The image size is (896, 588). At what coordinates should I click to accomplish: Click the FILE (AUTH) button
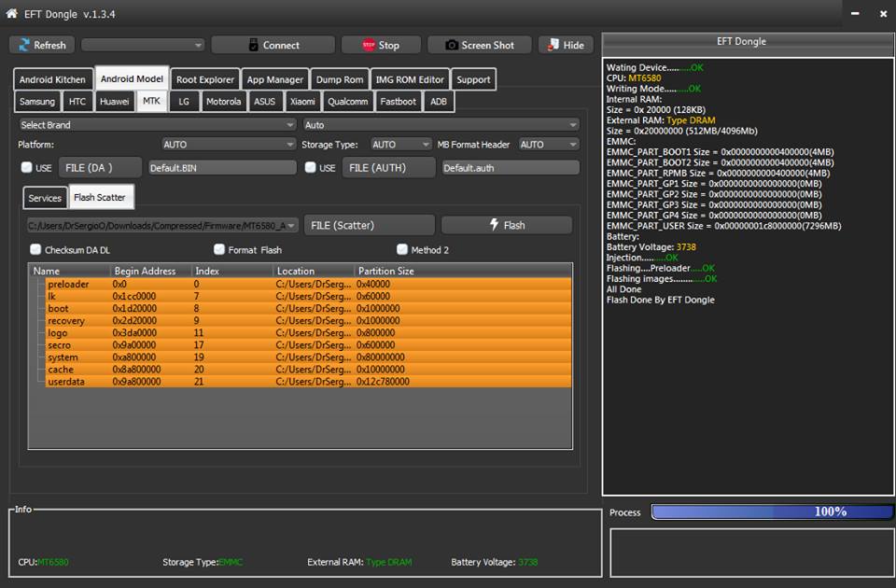[x=389, y=168]
